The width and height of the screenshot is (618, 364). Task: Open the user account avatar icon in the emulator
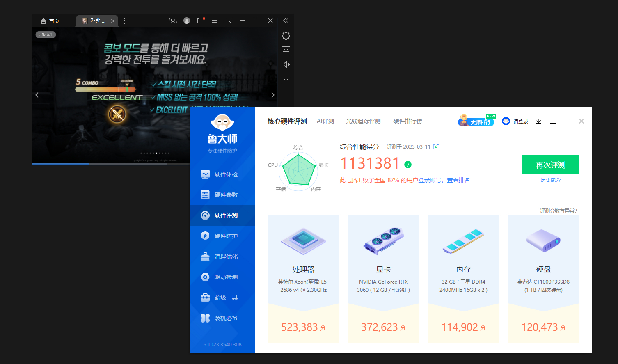pos(187,21)
